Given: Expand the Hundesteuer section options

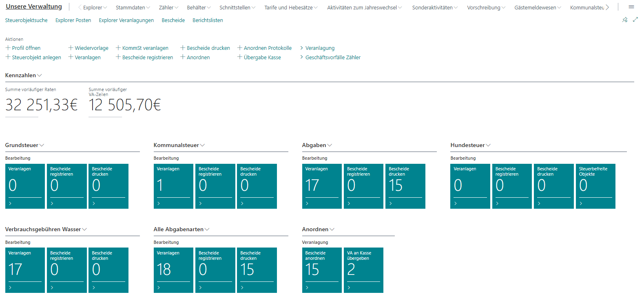Looking at the screenshot, I should [x=470, y=145].
